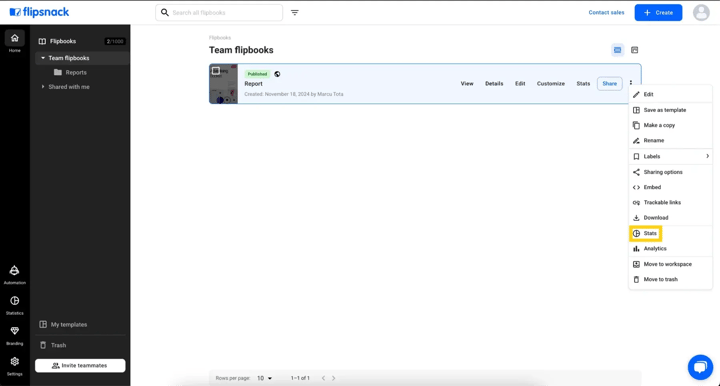This screenshot has width=720, height=386.
Task: Choose Move to workspace
Action: pyautogui.click(x=670, y=264)
